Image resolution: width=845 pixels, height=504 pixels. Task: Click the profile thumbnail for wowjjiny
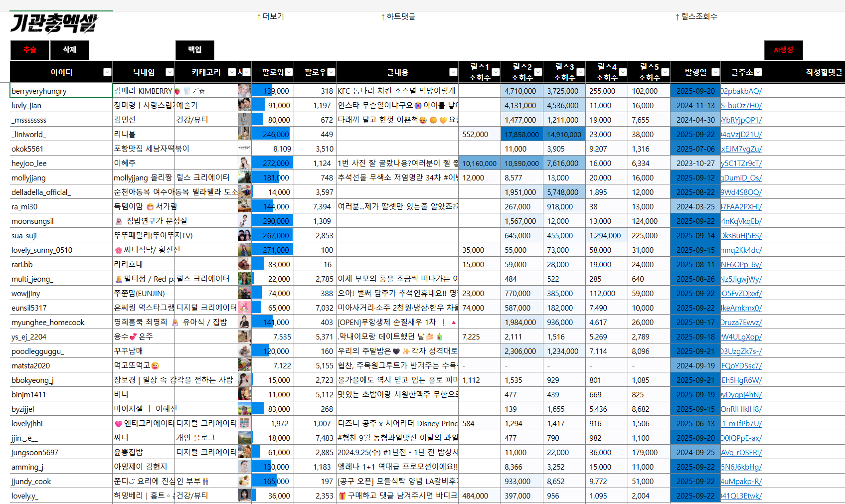pyautogui.click(x=244, y=293)
